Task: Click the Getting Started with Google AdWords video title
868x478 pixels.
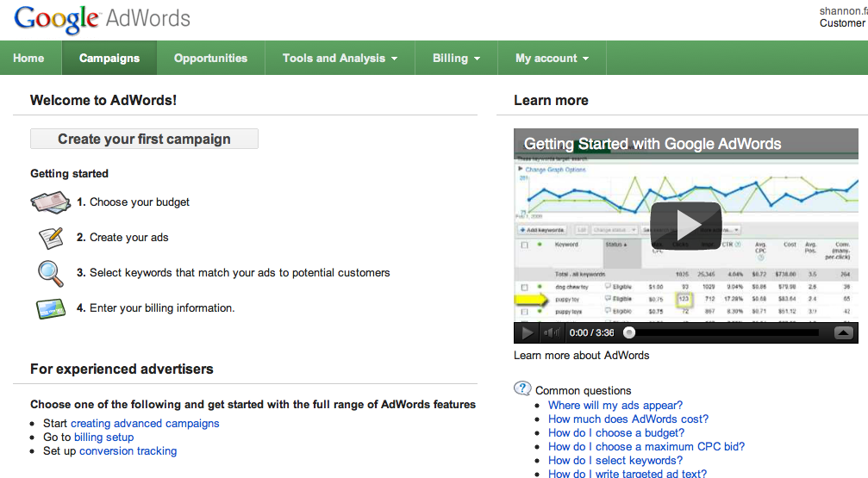Action: (653, 144)
